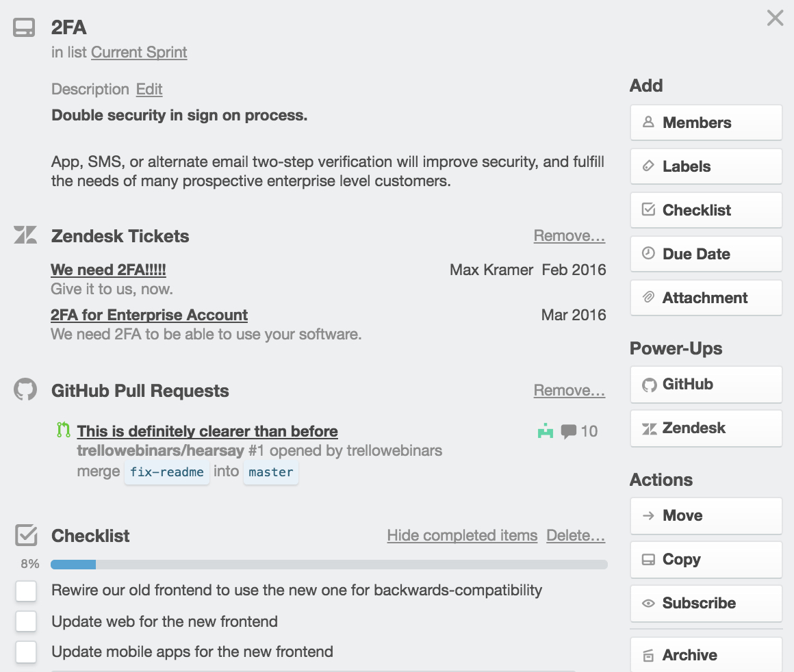
Task: Click the Mar 2016 ticket date
Action: pos(573,315)
